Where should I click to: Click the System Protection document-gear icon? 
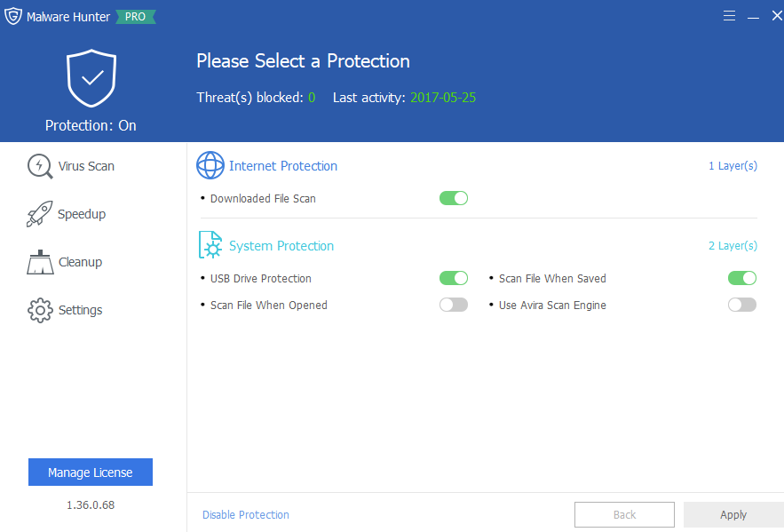point(210,245)
